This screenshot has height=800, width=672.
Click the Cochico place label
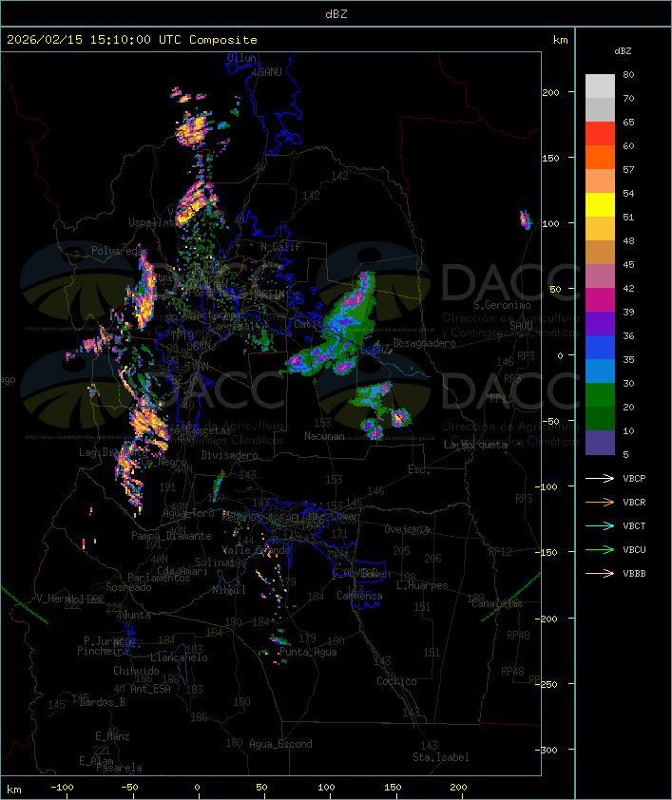coord(396,681)
